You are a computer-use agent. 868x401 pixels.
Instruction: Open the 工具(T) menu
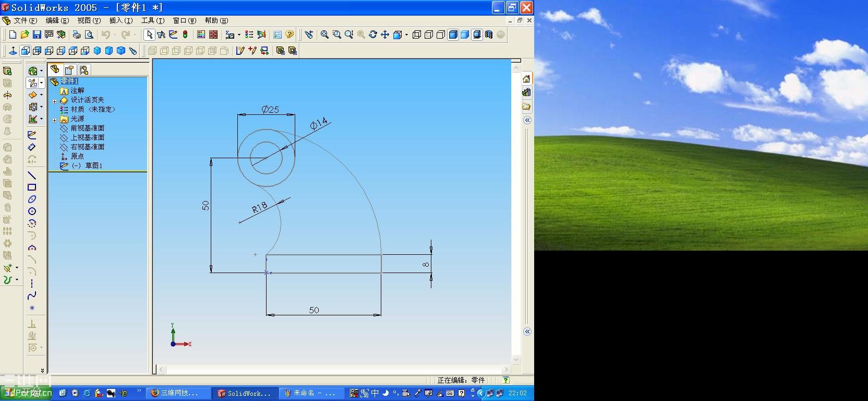(153, 20)
